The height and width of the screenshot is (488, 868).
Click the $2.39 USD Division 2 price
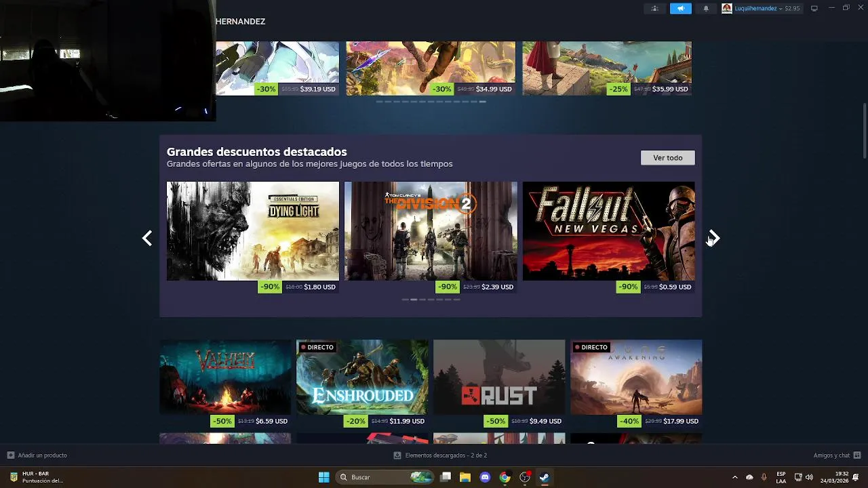(x=497, y=287)
